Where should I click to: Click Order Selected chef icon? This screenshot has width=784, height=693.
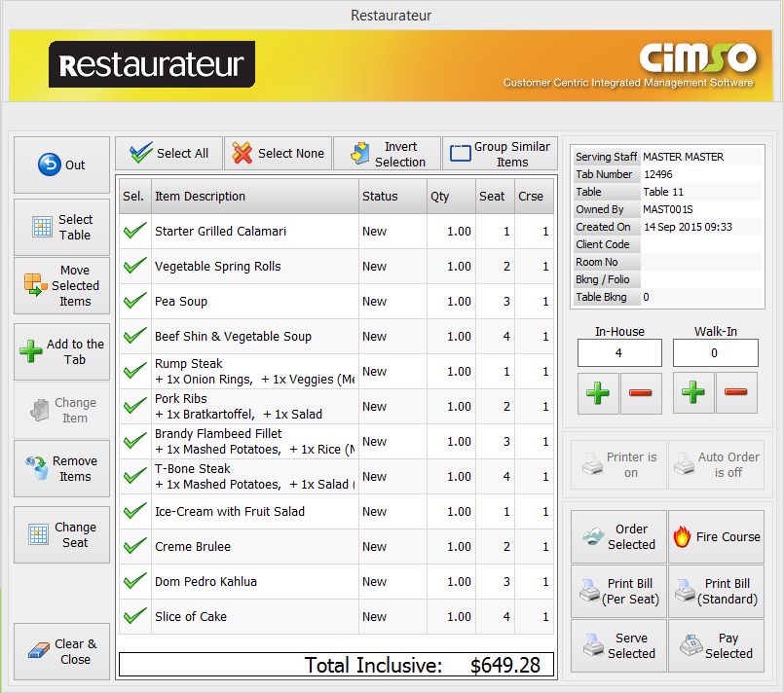(593, 536)
